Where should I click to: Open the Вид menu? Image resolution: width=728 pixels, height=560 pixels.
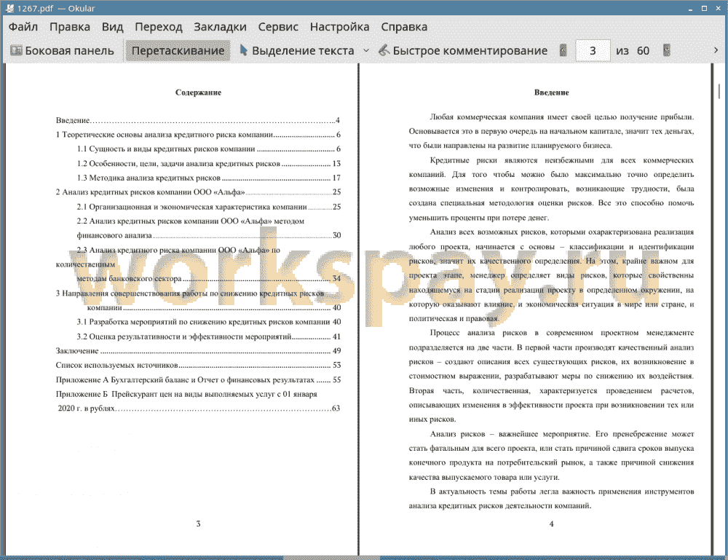point(112,27)
